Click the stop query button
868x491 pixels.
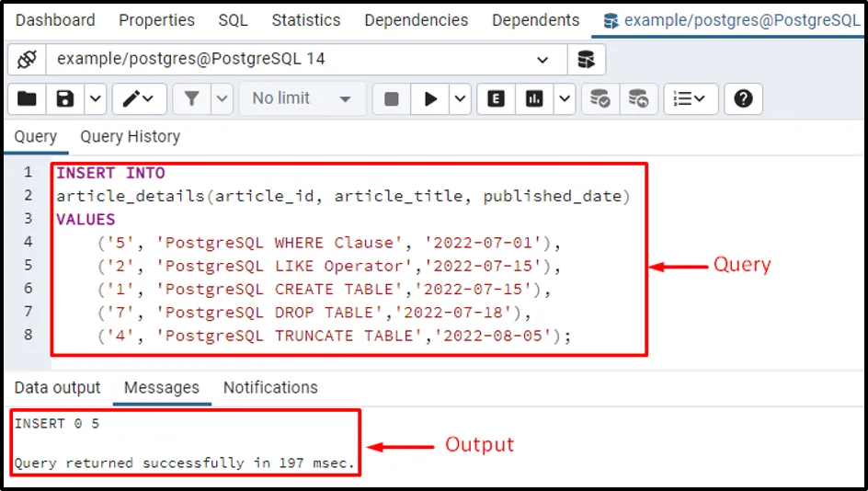tap(392, 99)
